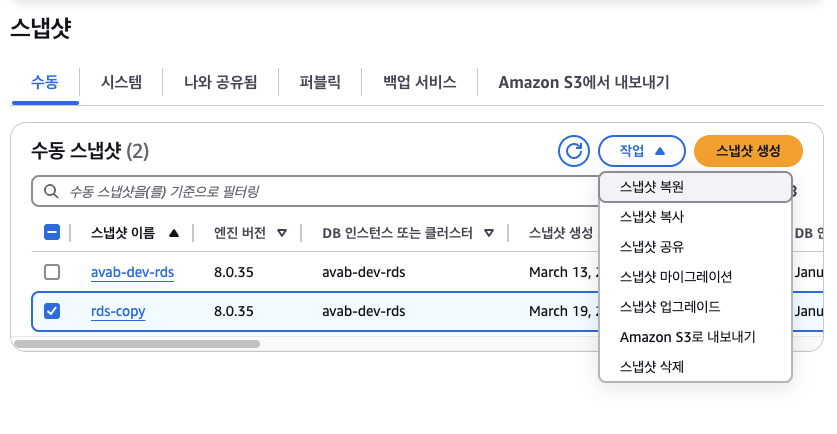The image size is (837, 434).
Task: Click the horizontal table scrollbar
Action: [137, 344]
